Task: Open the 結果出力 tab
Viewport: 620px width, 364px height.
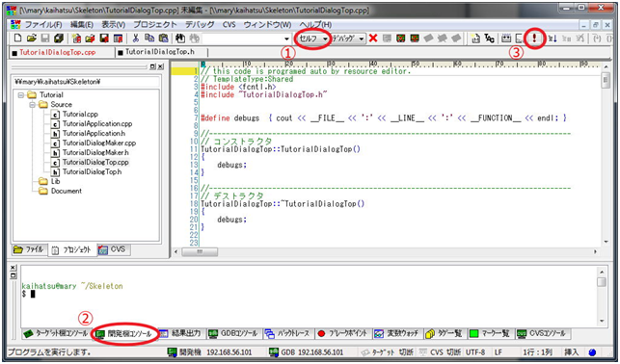Action: pyautogui.click(x=180, y=333)
